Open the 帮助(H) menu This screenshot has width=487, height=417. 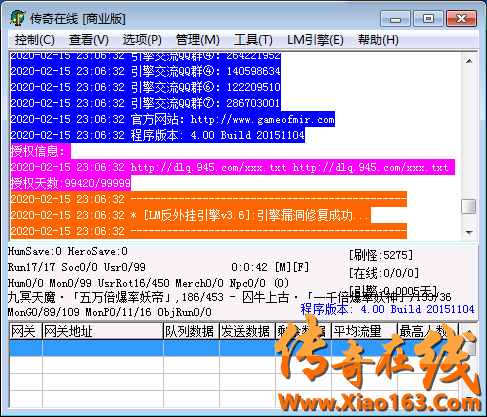click(378, 40)
